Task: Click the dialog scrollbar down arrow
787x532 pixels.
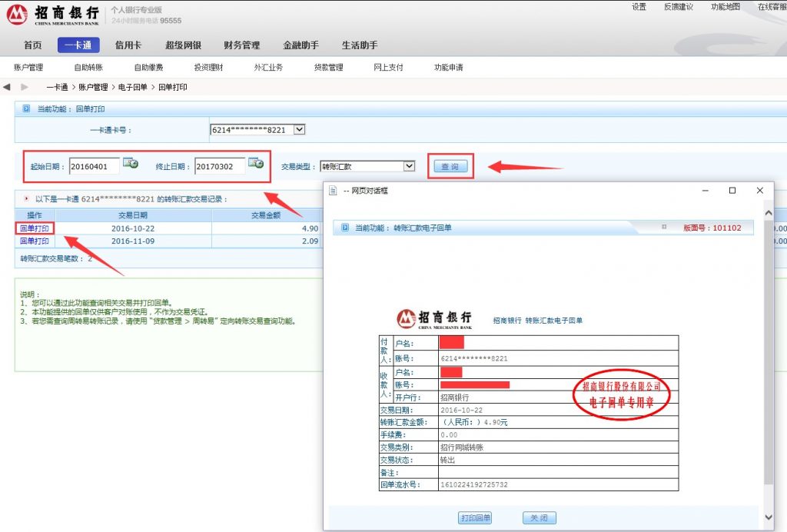Action: tap(769, 517)
